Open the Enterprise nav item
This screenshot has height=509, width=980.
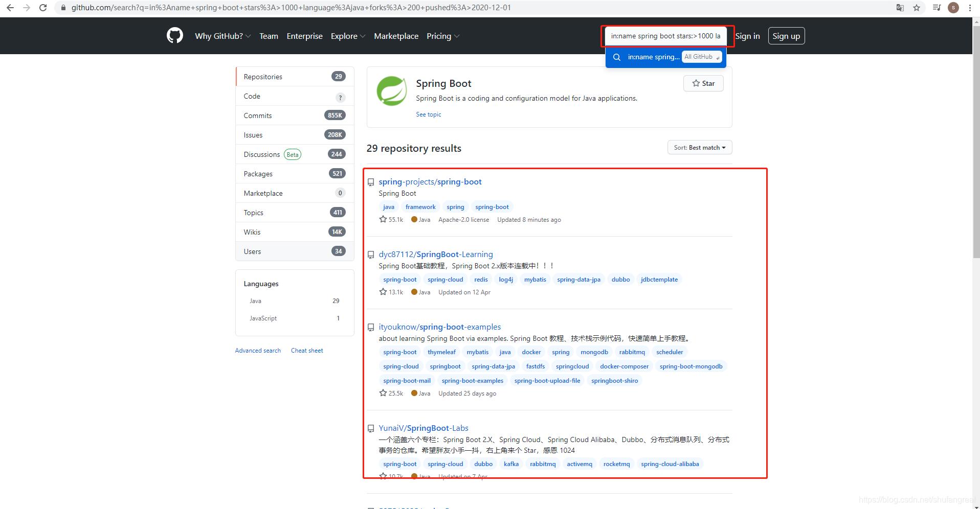[304, 36]
